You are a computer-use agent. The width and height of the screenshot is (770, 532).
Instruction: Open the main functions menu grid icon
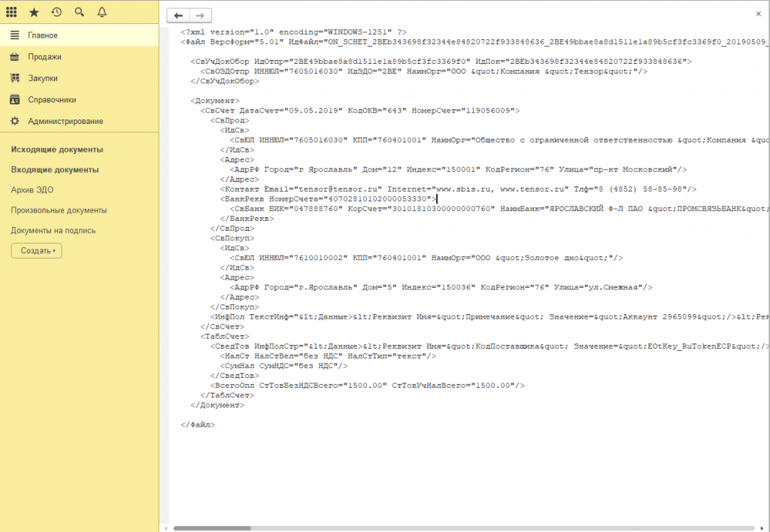point(11,11)
